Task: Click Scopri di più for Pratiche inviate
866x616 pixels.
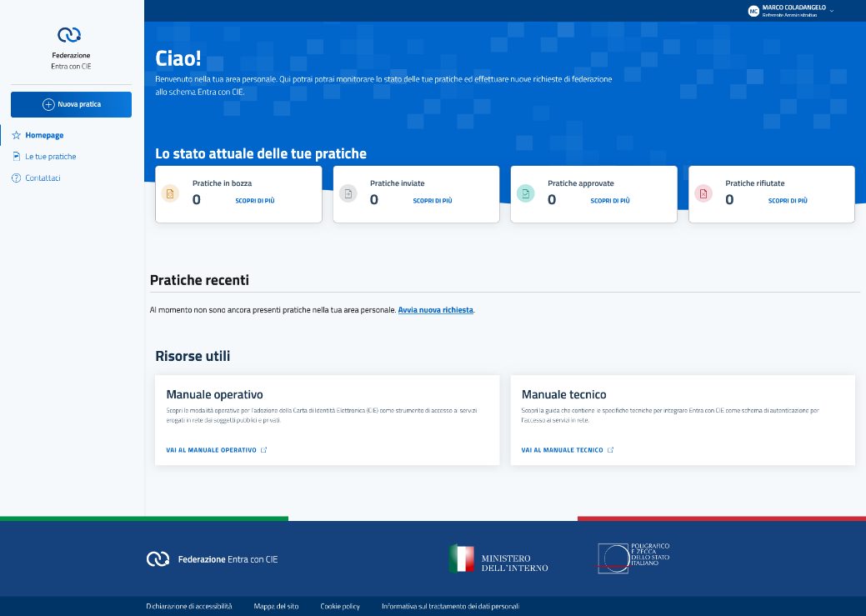Action: coord(433,201)
